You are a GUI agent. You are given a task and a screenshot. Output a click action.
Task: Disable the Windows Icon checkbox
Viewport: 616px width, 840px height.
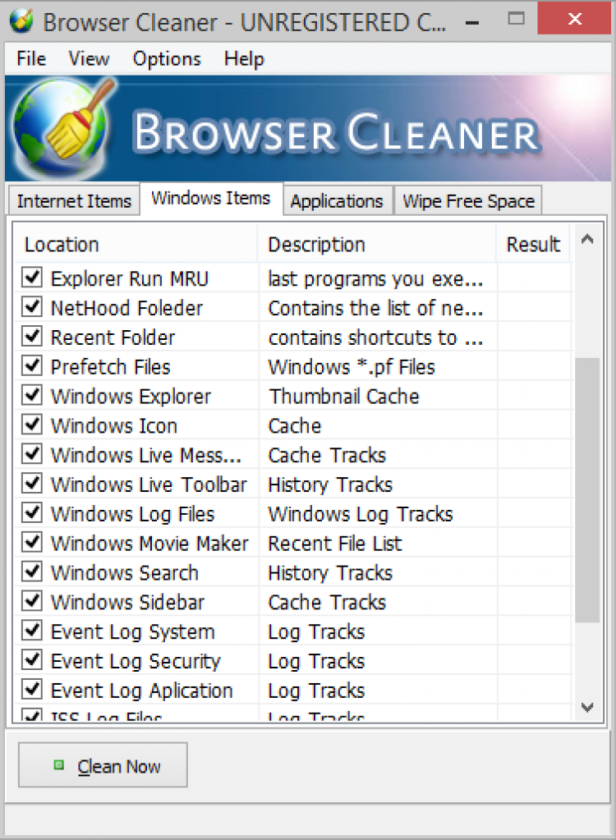click(x=32, y=425)
